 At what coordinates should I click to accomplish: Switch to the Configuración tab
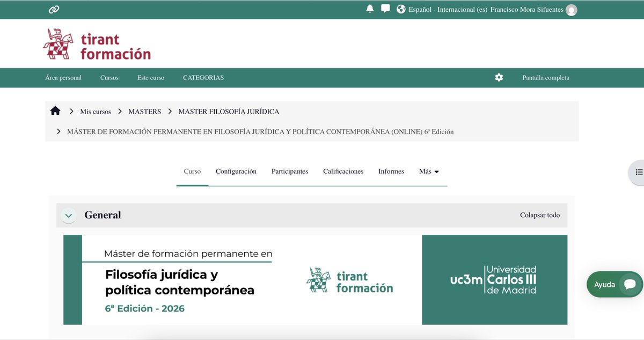pos(236,172)
